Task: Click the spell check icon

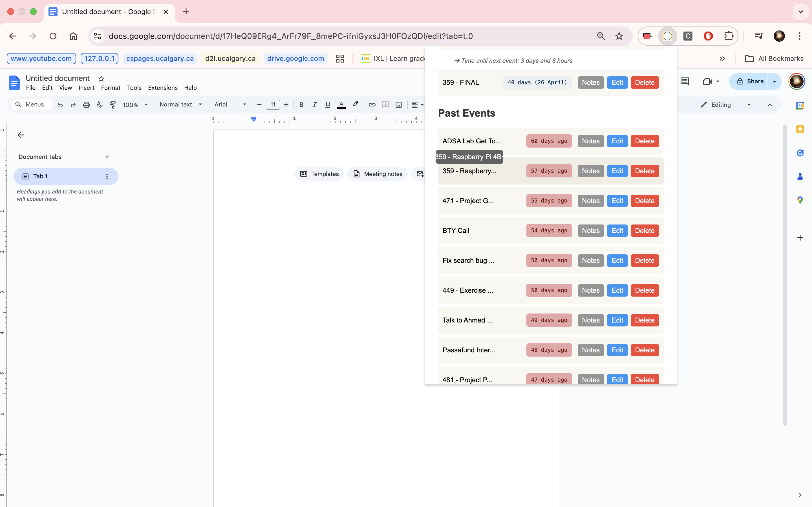Action: click(x=99, y=104)
